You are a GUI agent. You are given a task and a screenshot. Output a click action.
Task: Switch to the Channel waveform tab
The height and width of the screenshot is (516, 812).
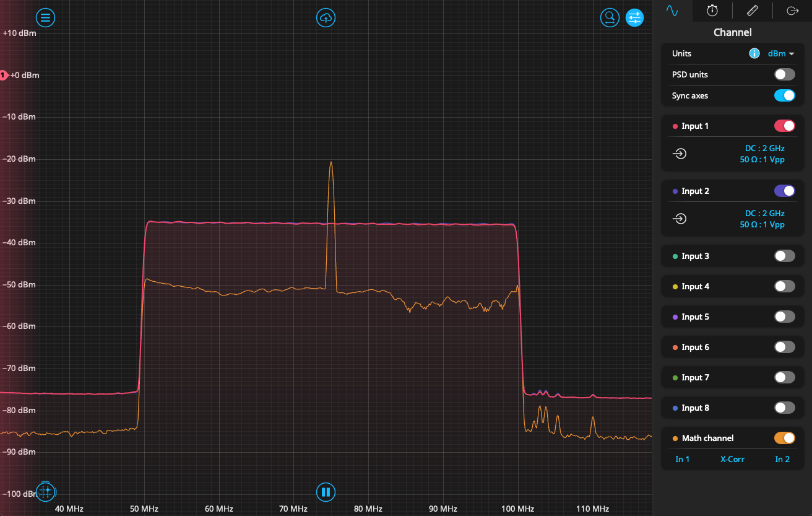coord(672,11)
